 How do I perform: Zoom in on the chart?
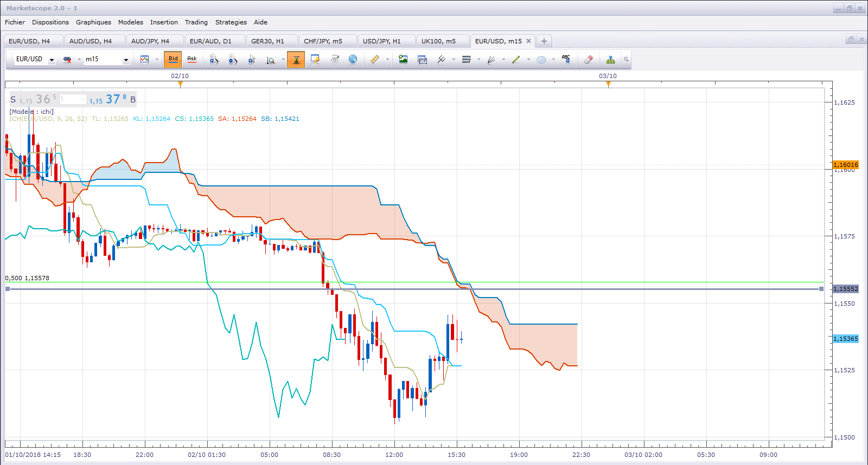click(x=214, y=60)
